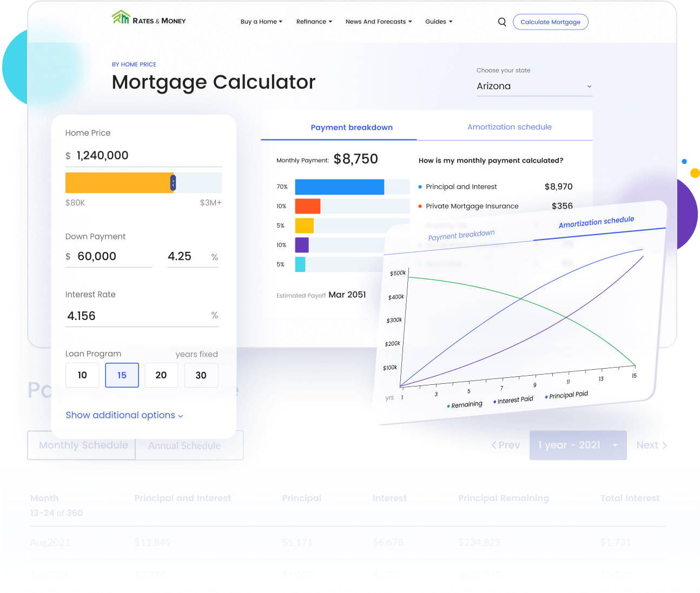Viewport: 700px width, 593px height.
Task: Switch to Amortization schedule tab
Action: click(x=509, y=127)
